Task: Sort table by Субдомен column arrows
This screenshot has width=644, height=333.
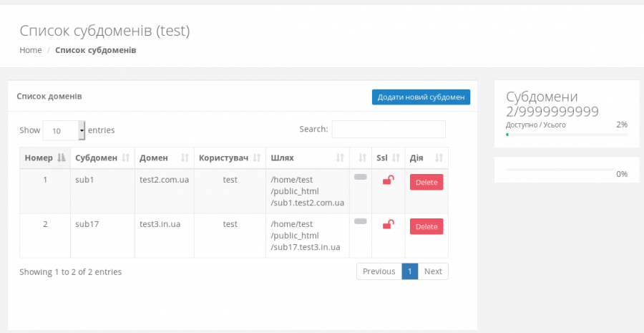Action: pyautogui.click(x=126, y=158)
